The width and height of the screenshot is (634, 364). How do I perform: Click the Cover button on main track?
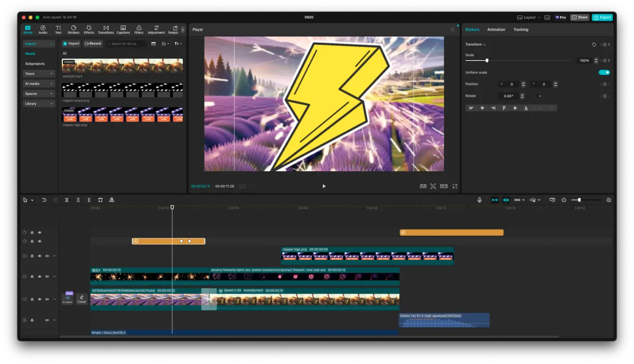click(x=82, y=299)
